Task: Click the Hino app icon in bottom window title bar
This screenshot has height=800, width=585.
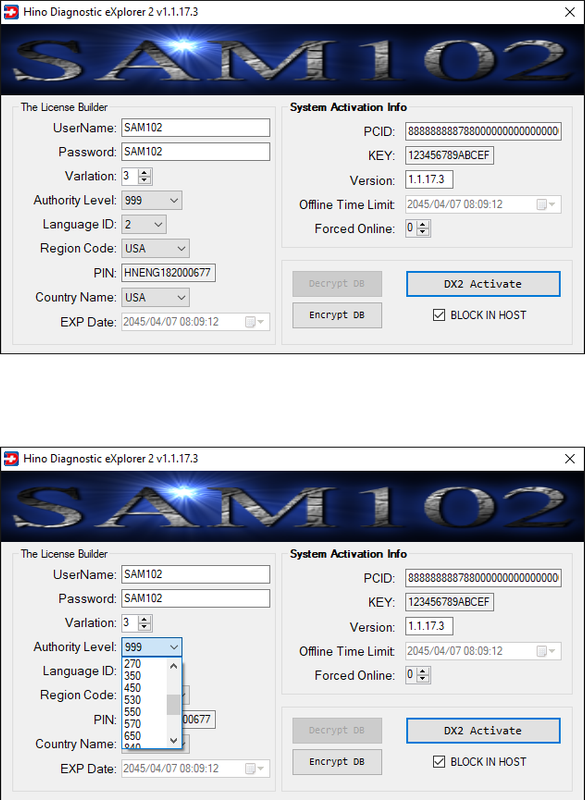Action: (11, 459)
